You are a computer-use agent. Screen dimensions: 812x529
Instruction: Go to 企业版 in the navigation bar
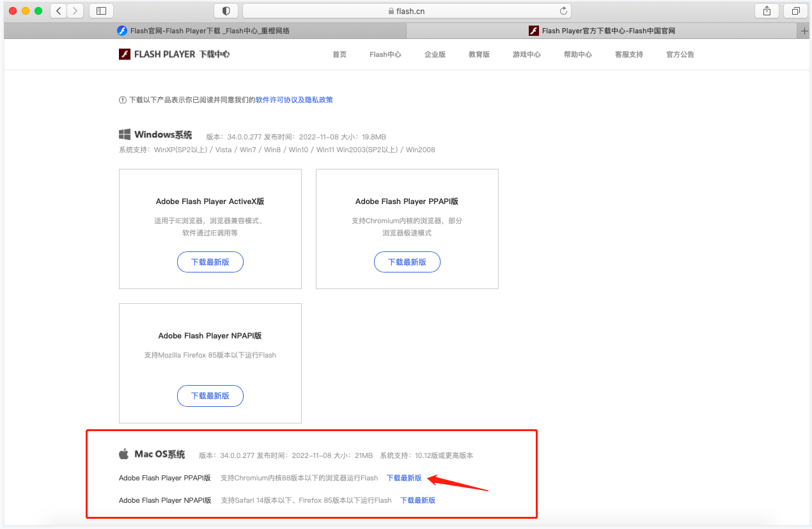tap(435, 54)
